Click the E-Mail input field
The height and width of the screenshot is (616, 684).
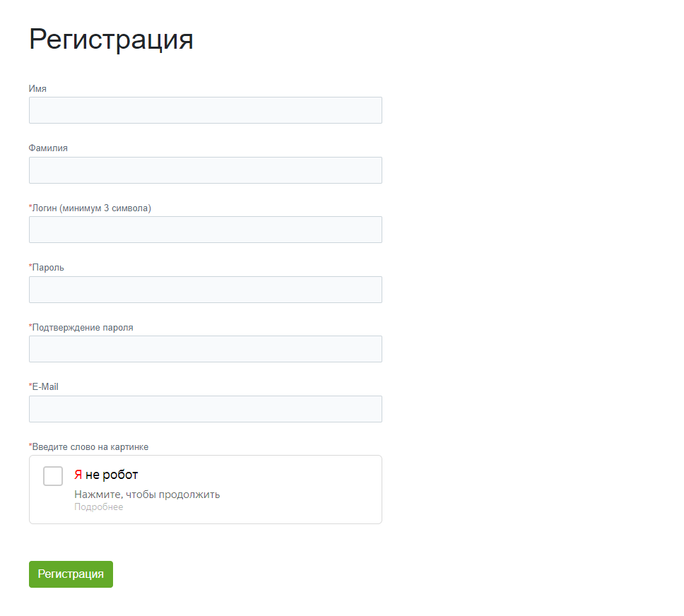[x=205, y=409]
